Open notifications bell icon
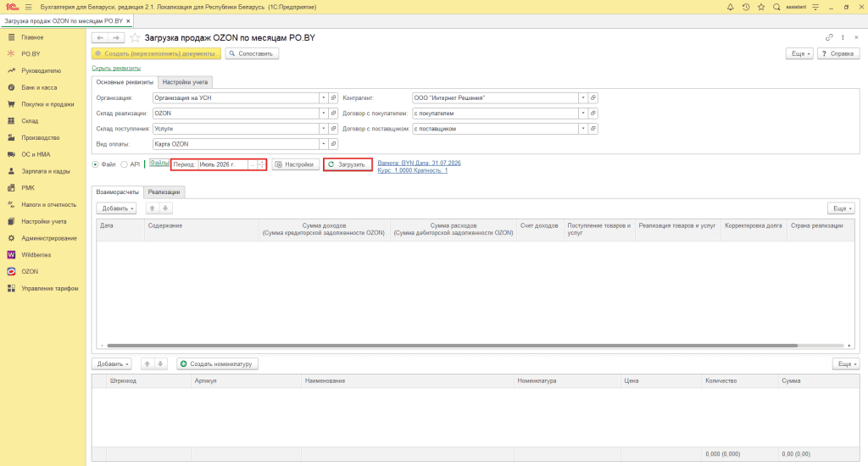 tap(730, 7)
